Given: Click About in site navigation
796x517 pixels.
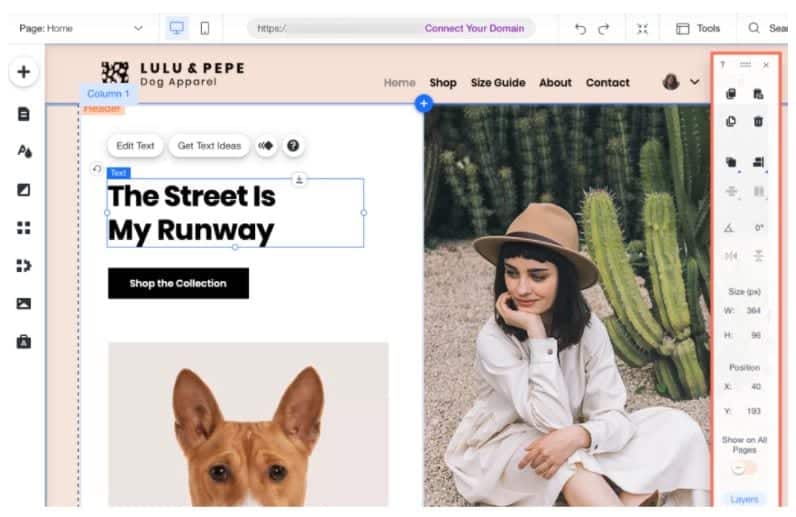Looking at the screenshot, I should coord(555,83).
